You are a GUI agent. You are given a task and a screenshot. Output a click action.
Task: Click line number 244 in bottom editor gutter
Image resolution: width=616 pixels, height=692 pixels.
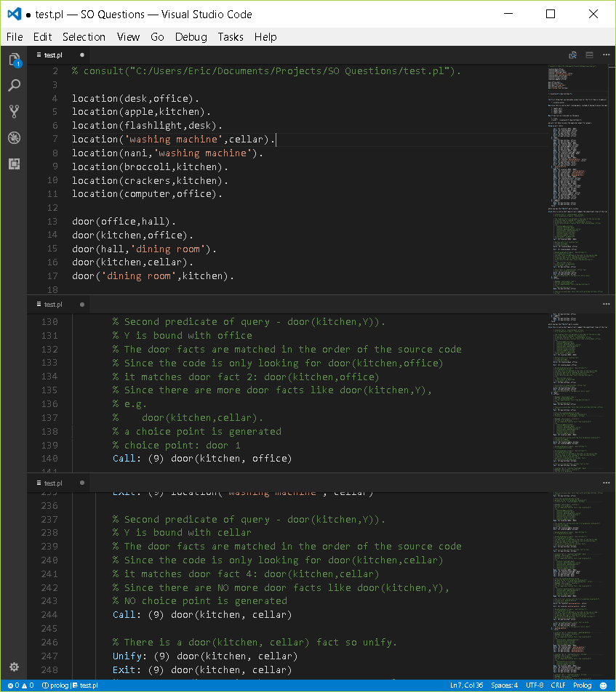(49, 615)
